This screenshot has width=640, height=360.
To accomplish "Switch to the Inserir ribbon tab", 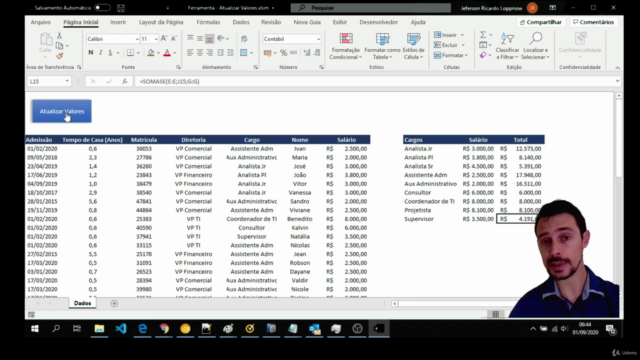I will click(118, 22).
